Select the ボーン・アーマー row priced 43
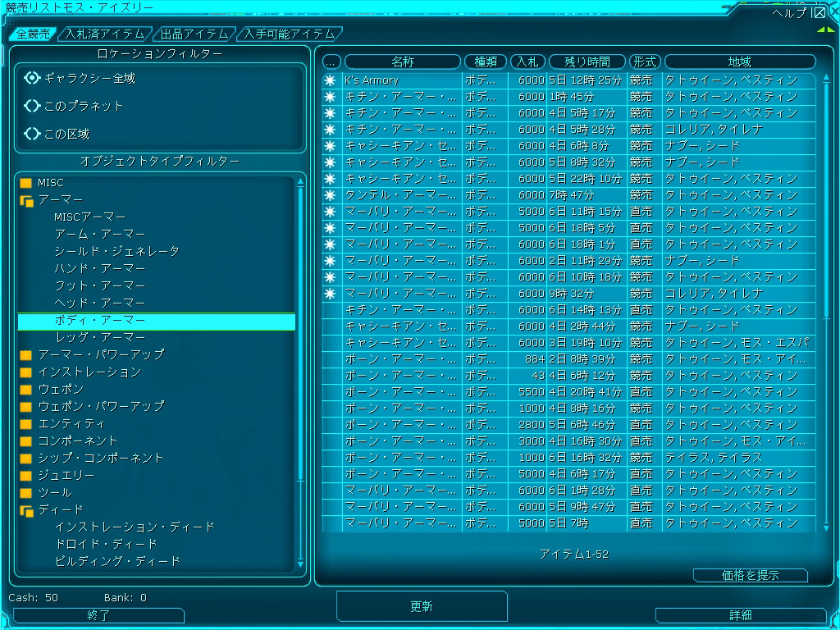840x630 pixels. point(568,376)
